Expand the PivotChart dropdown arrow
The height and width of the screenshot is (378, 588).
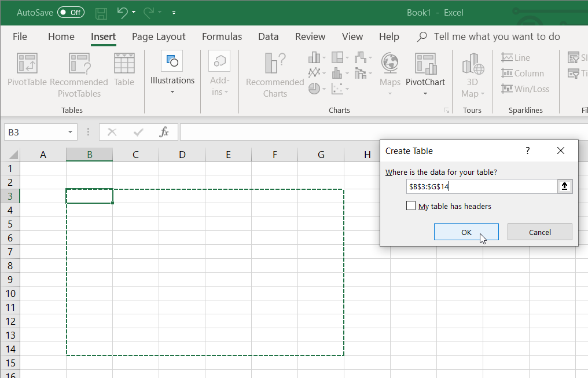425,93
